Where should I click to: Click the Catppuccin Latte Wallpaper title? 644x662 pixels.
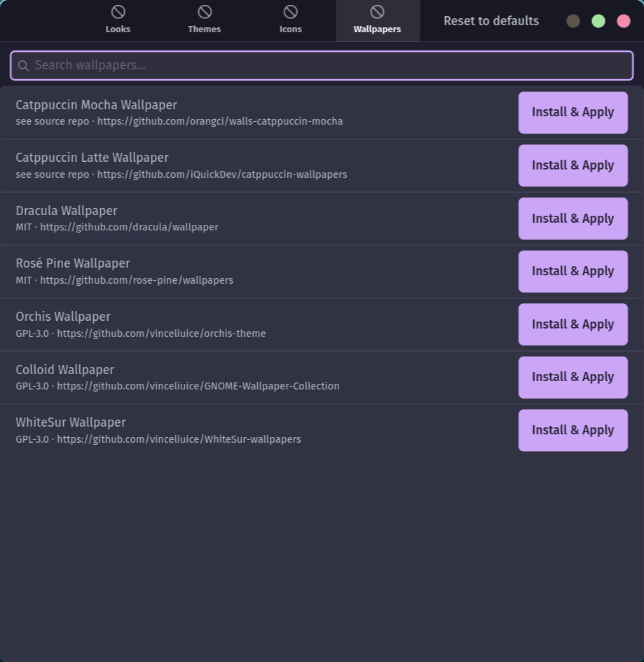click(x=92, y=158)
